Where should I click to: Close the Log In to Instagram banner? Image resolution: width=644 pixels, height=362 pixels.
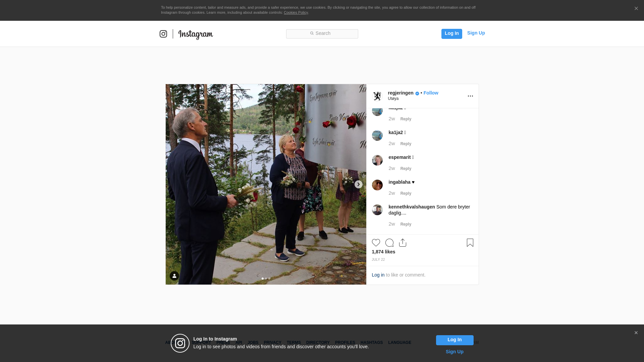tap(636, 333)
